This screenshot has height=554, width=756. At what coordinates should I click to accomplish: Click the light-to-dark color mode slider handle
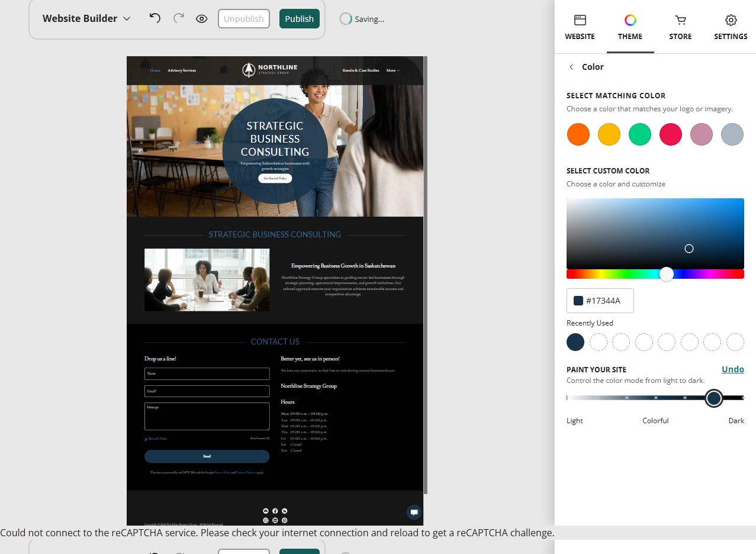[714, 398]
